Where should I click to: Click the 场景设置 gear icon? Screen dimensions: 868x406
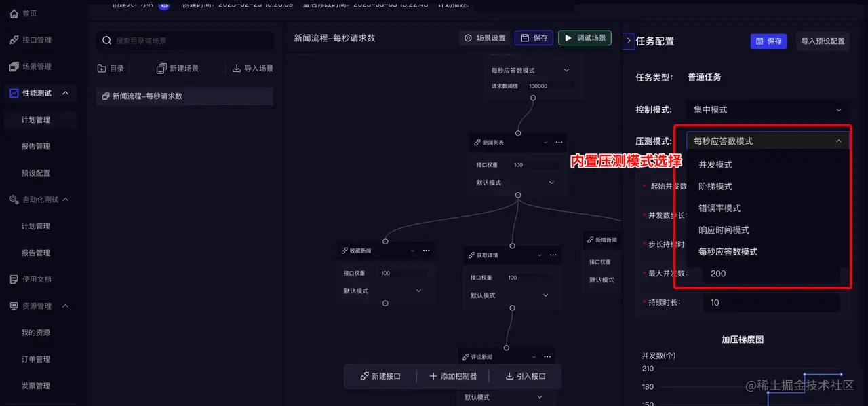pos(468,38)
